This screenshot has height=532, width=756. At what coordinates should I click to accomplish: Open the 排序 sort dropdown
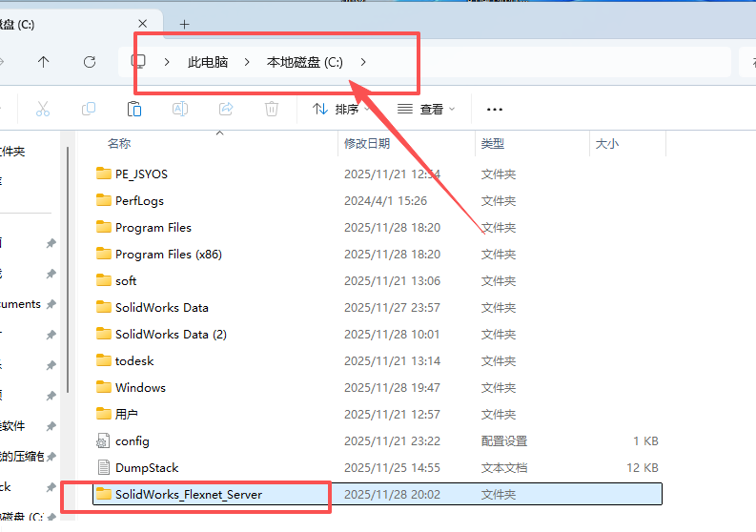tap(341, 110)
